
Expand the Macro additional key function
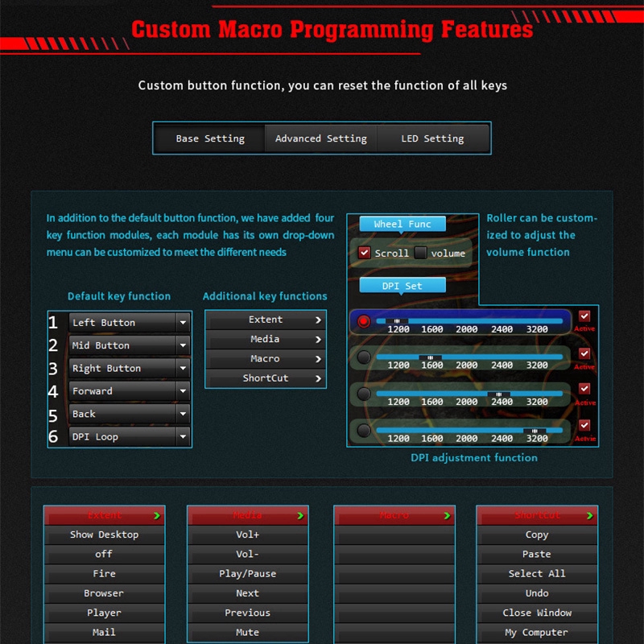click(x=266, y=359)
